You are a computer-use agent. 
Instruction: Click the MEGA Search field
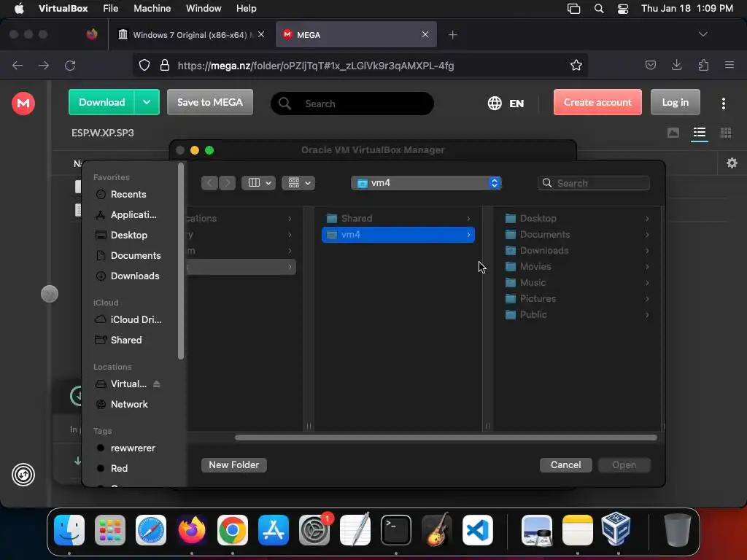tap(352, 104)
